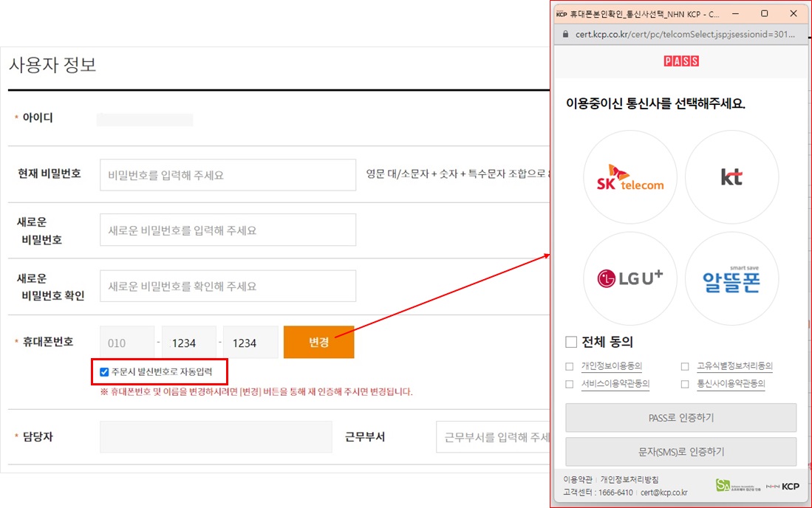
Task: Click the 근무부서 input field
Action: (493, 436)
